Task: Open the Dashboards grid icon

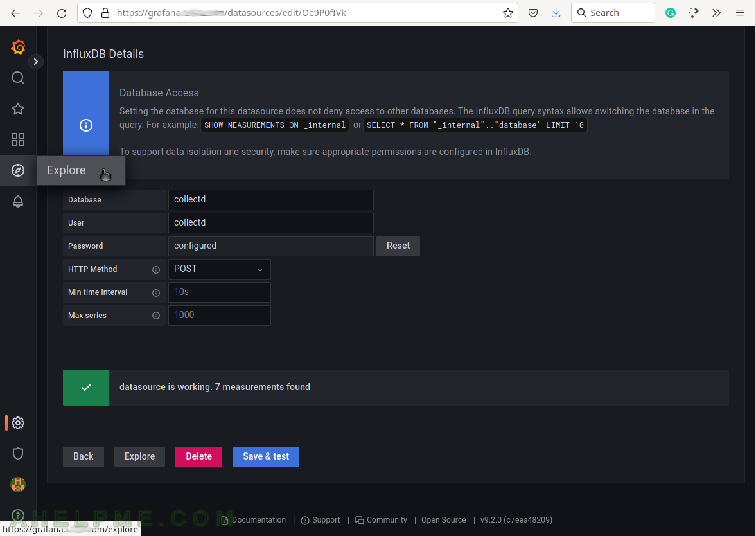Action: point(18,139)
